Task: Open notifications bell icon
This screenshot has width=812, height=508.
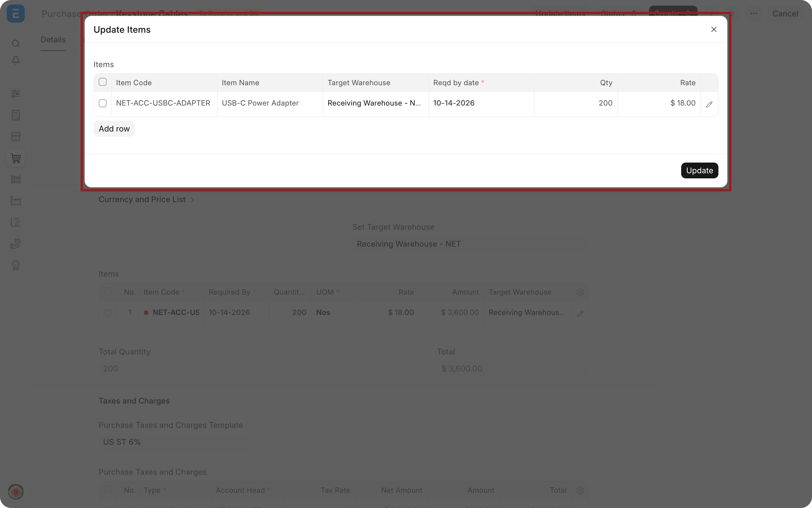Action: tap(16, 60)
